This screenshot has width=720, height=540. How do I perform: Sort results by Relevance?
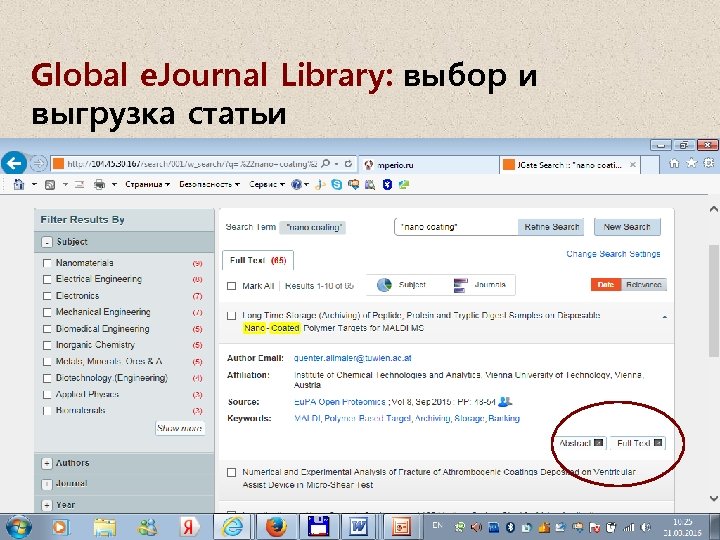pyautogui.click(x=644, y=285)
